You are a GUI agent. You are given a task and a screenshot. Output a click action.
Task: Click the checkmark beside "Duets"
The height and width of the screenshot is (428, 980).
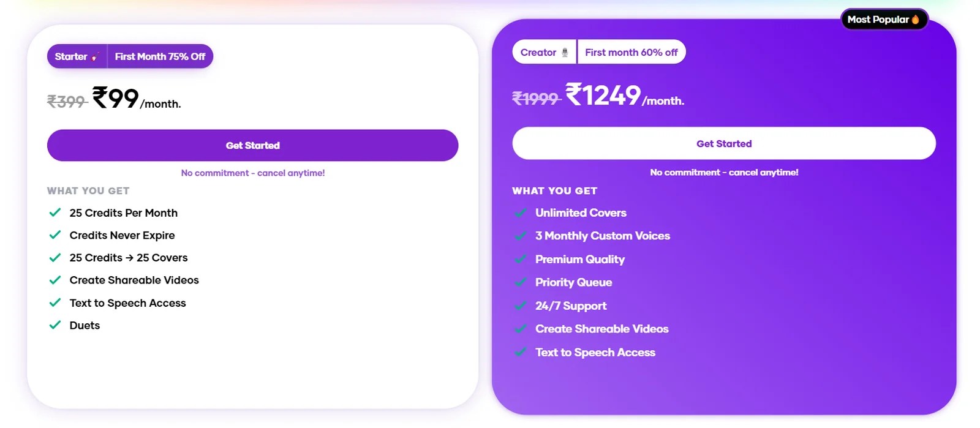click(x=55, y=325)
